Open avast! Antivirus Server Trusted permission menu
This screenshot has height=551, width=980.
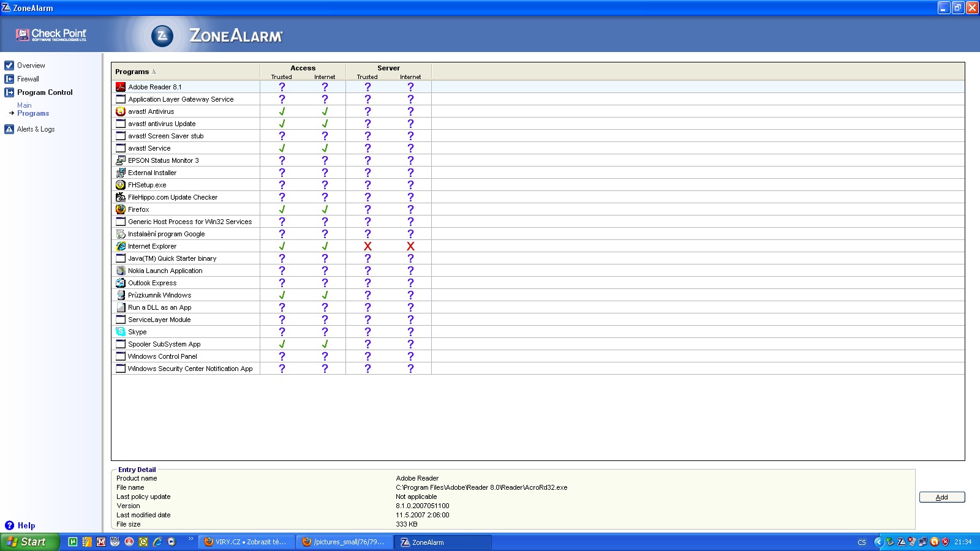coord(367,111)
